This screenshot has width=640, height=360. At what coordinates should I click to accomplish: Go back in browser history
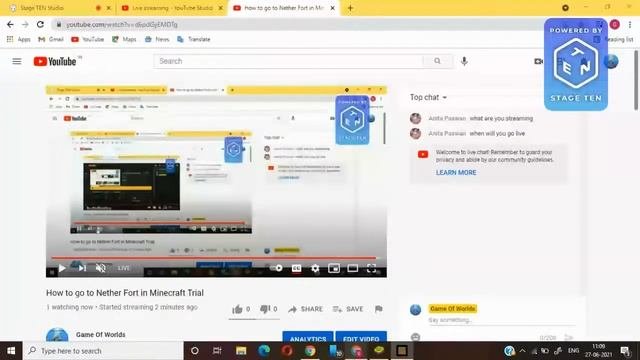(x=10, y=24)
